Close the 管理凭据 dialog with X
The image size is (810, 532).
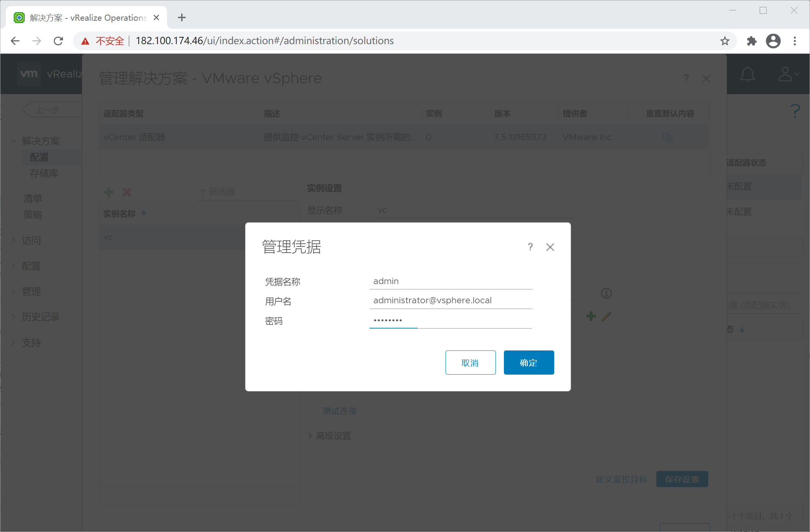click(x=550, y=247)
